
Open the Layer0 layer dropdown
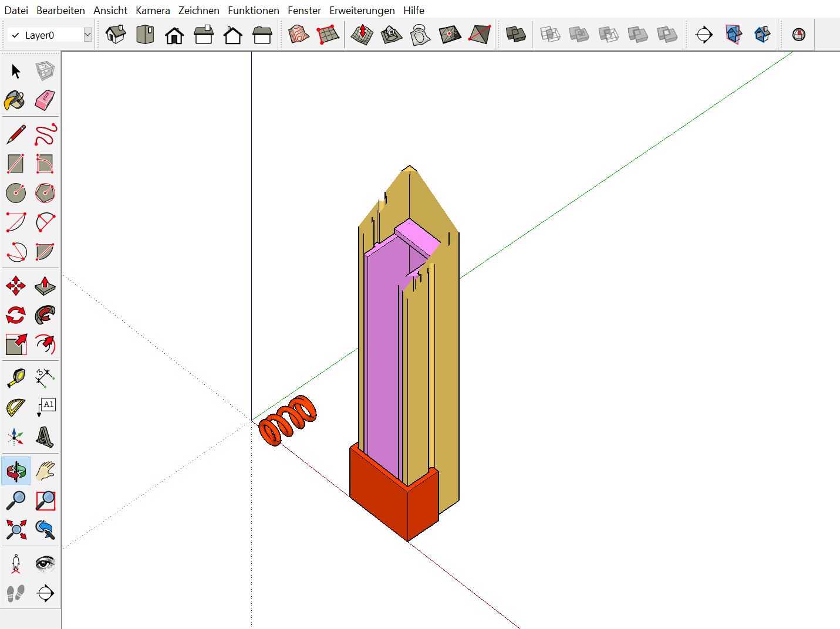point(87,35)
